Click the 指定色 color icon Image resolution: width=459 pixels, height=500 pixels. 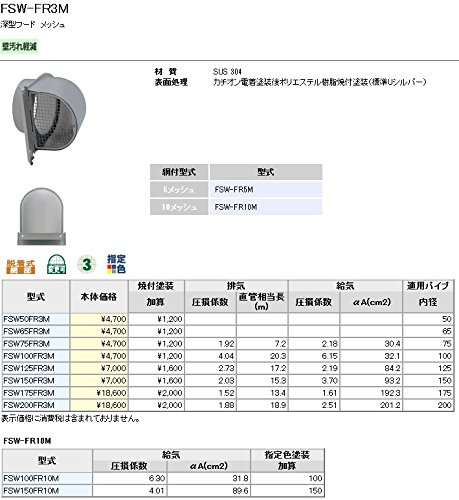point(116,264)
